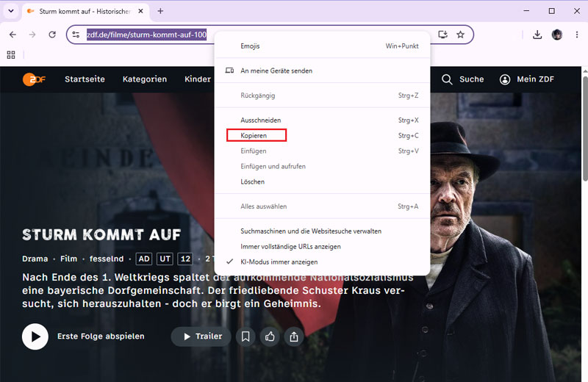Open site information icon in address bar
This screenshot has height=382, width=588.
pyautogui.click(x=76, y=35)
